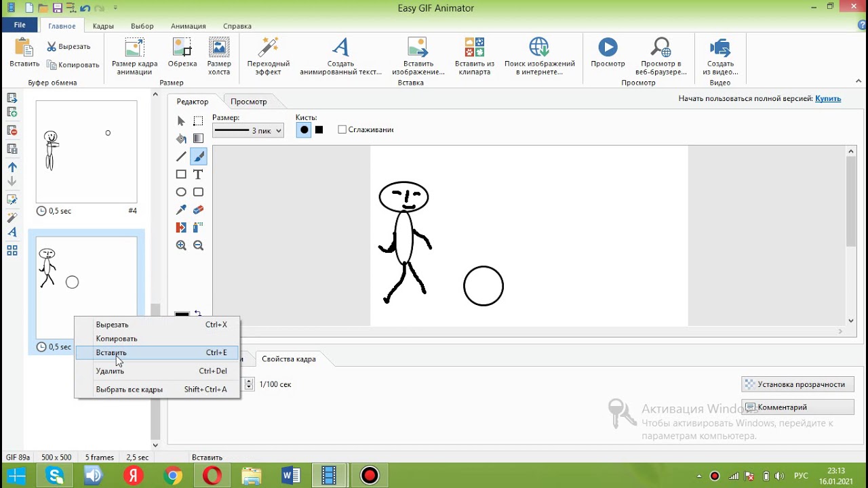Pick the Text tool in editor toolbox
This screenshot has width=868, height=488.
(x=198, y=175)
